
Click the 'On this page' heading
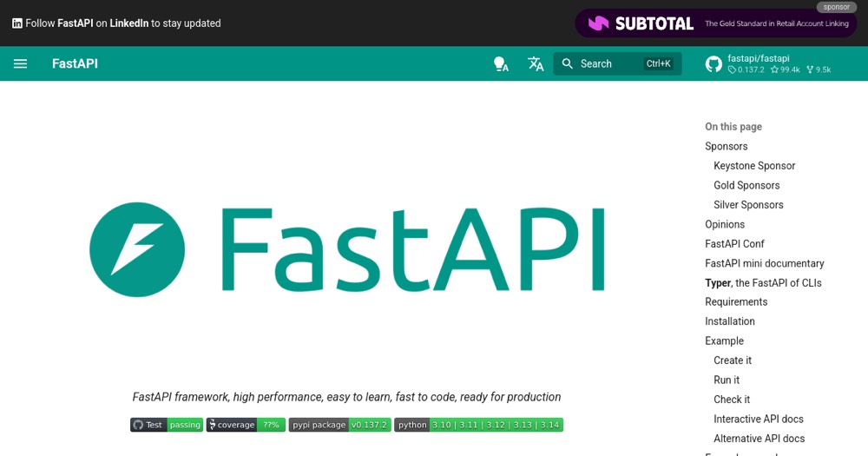(733, 127)
